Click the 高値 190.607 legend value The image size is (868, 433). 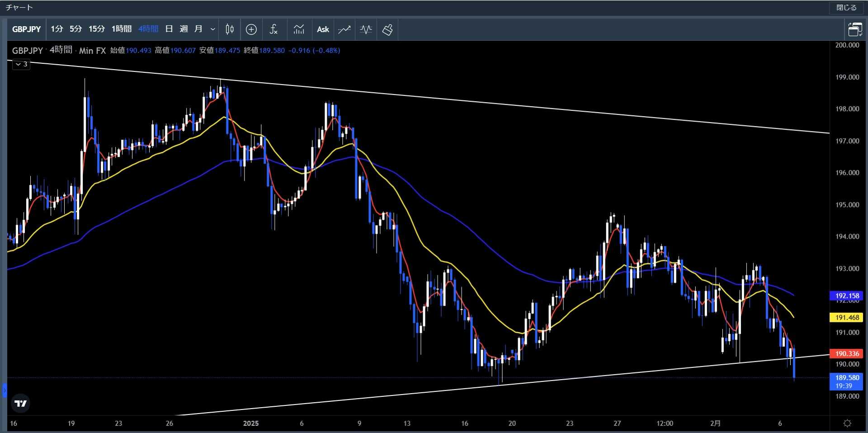coord(175,51)
